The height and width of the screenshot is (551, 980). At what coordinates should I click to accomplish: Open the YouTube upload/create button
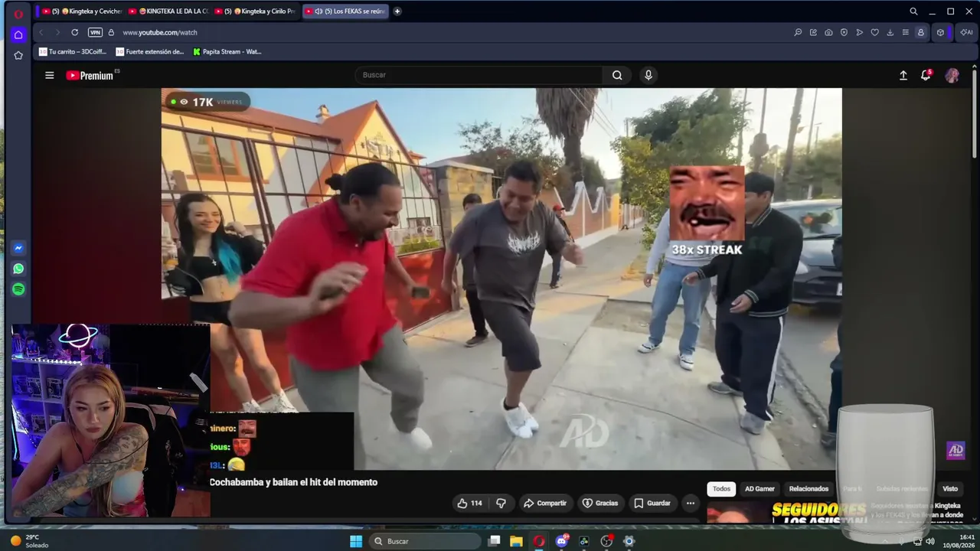click(x=903, y=75)
